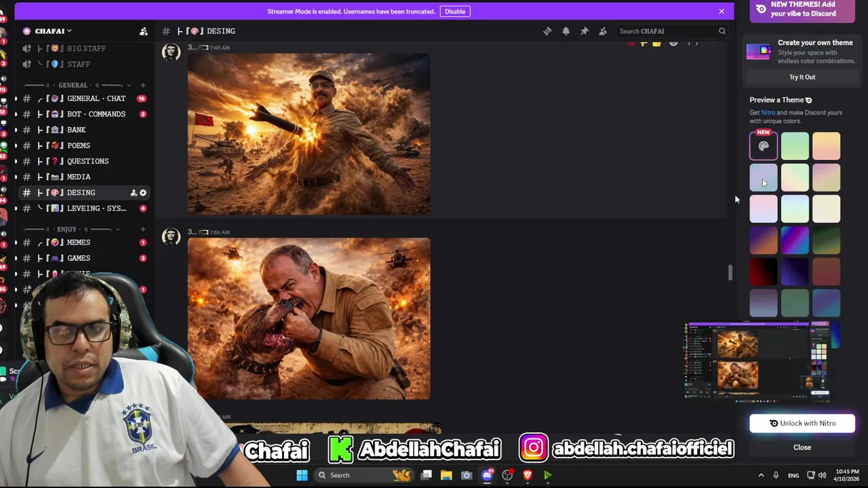Disable Streamer Mode button
Viewport: 868px width, 488px height.
(x=455, y=12)
